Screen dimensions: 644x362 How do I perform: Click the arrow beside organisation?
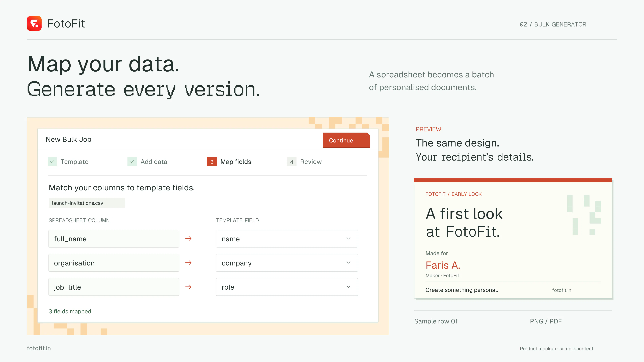tap(188, 263)
